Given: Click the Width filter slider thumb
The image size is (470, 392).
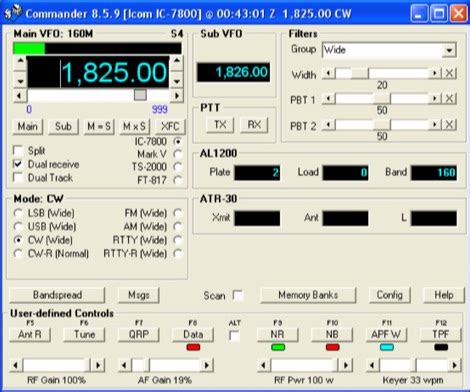Looking at the screenshot, I should tap(360, 73).
